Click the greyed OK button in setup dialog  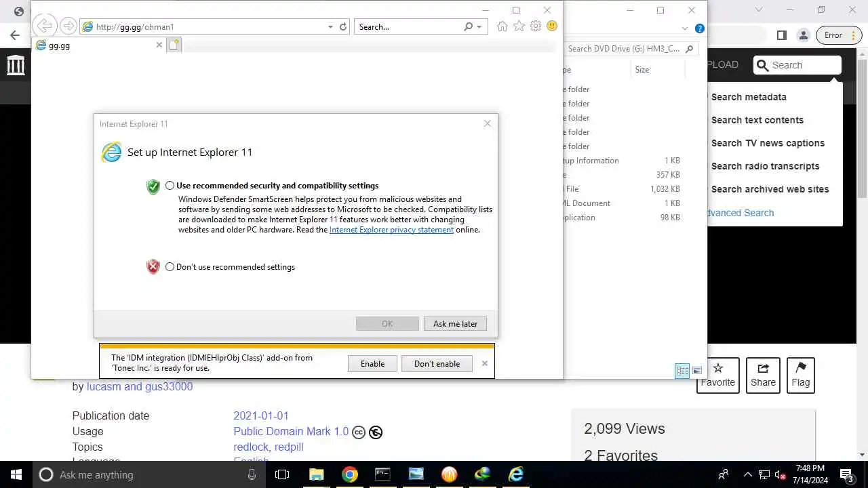(x=387, y=324)
